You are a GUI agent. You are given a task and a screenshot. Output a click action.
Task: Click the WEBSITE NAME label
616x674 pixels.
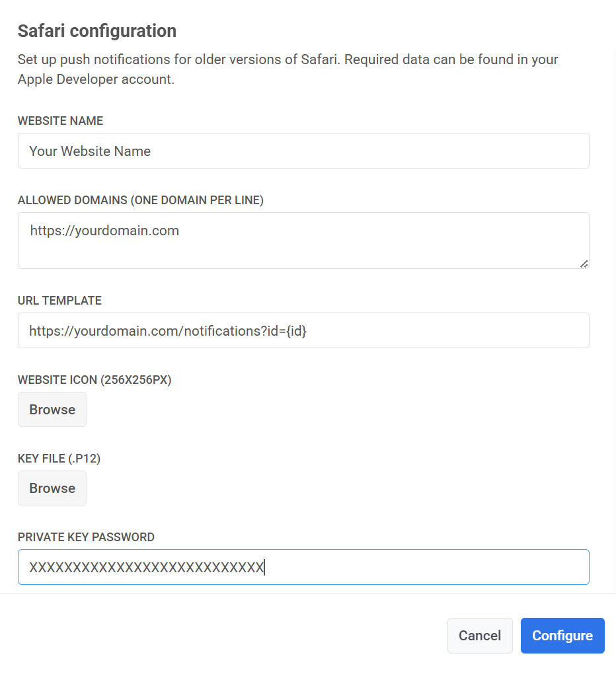tap(60, 121)
